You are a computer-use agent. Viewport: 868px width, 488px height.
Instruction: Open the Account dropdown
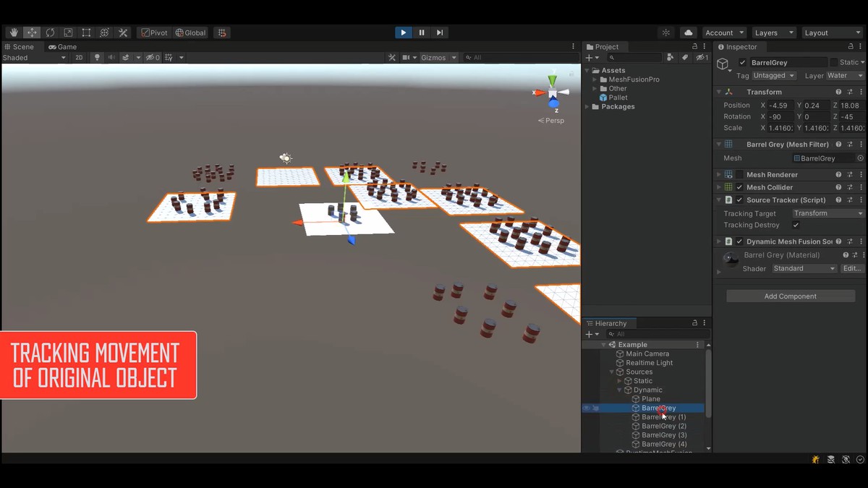724,33
